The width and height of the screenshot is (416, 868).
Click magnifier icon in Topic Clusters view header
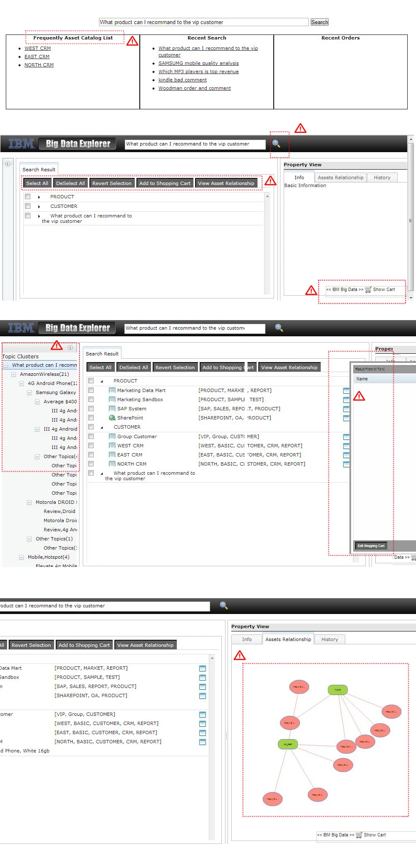click(x=279, y=328)
